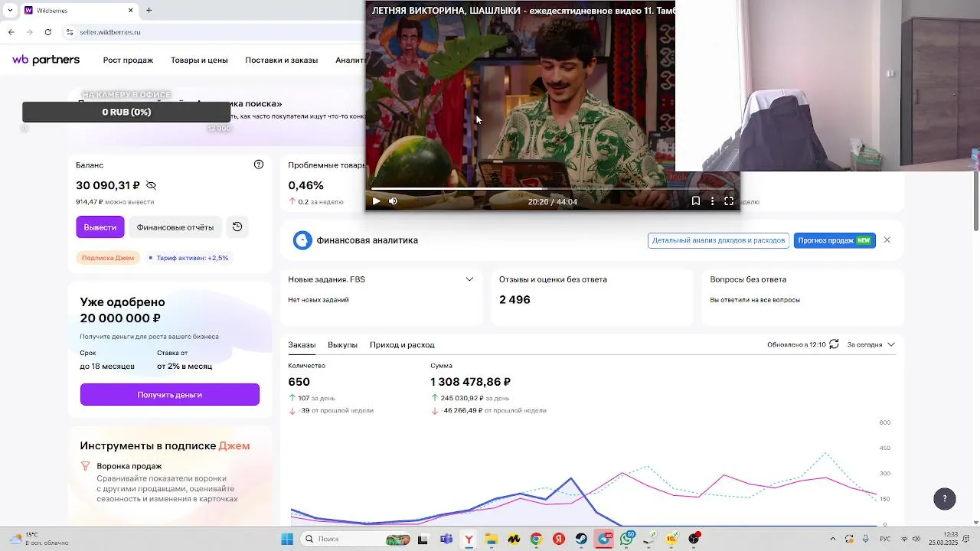Bookmark the video with flag icon
980x551 pixels.
(695, 201)
